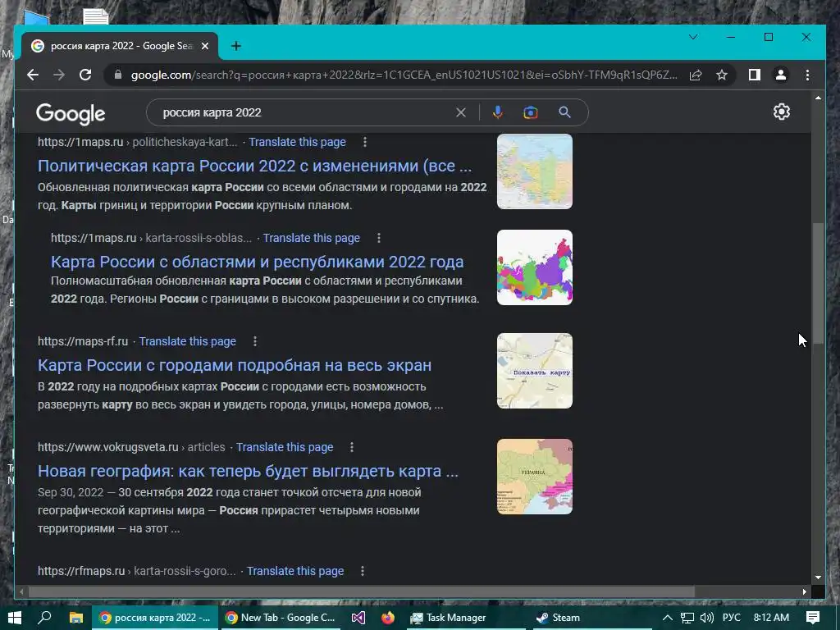Image resolution: width=840 pixels, height=630 pixels.
Task: Open Firefox from the taskbar
Action: coord(388,618)
